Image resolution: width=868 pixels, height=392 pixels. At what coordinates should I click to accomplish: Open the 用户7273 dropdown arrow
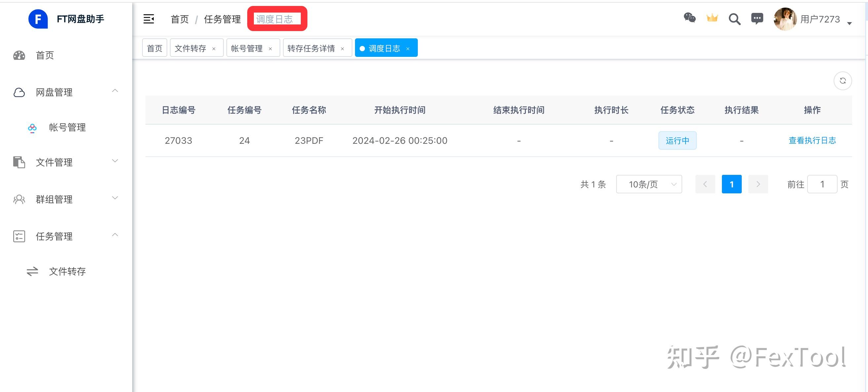coord(849,23)
